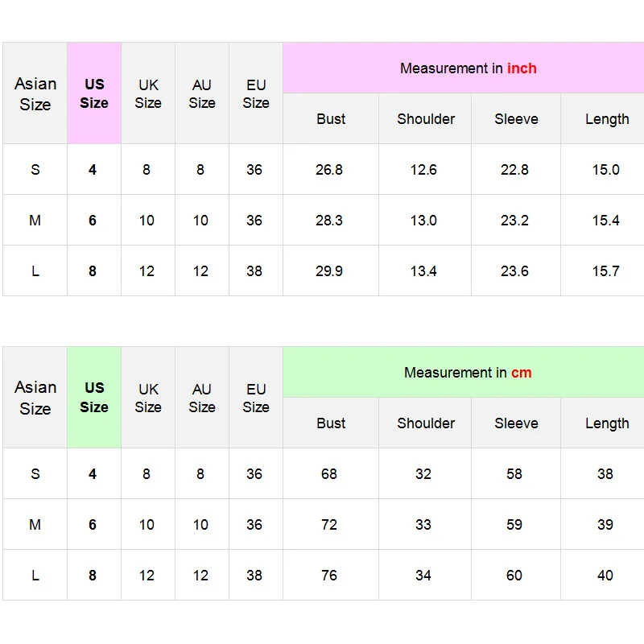This screenshot has width=644, height=644.
Task: Select sleeve value 60 in cm table
Action: [x=516, y=575]
